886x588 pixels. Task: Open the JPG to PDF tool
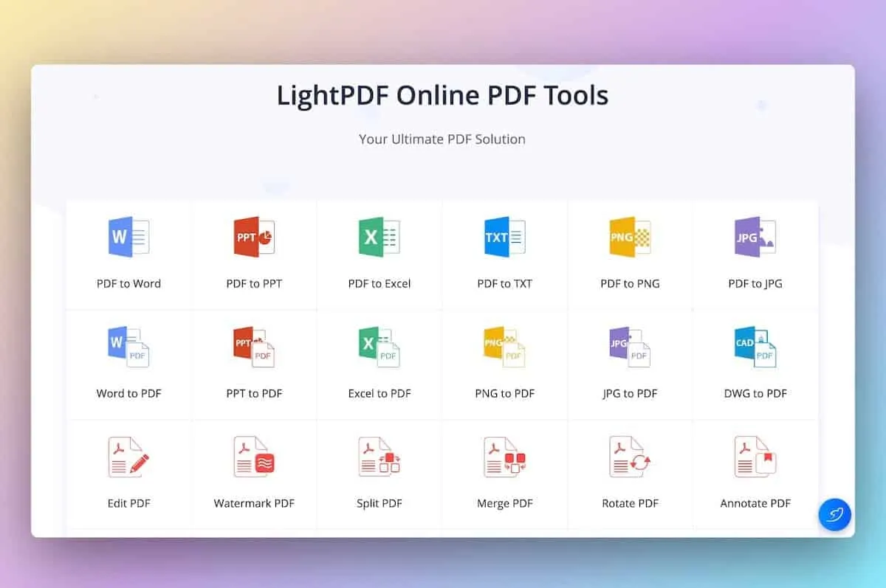pyautogui.click(x=630, y=347)
